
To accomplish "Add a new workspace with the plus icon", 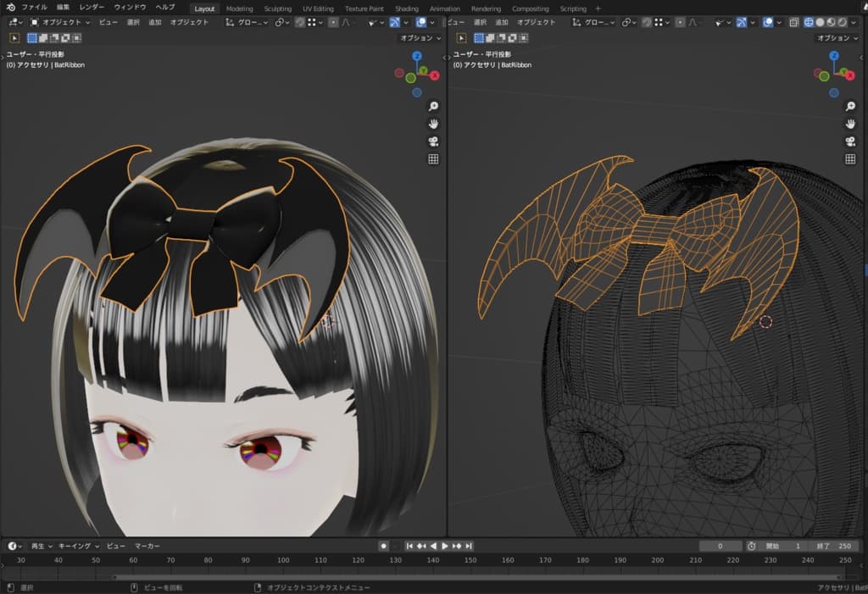I will point(598,8).
